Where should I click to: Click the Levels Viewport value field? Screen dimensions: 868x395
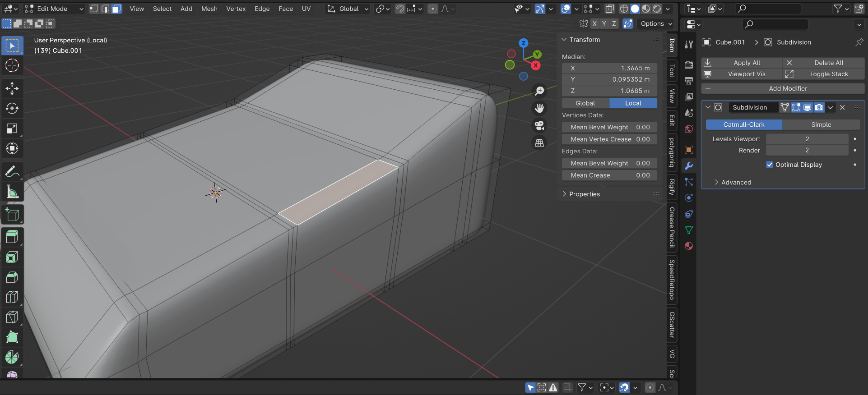tap(807, 139)
